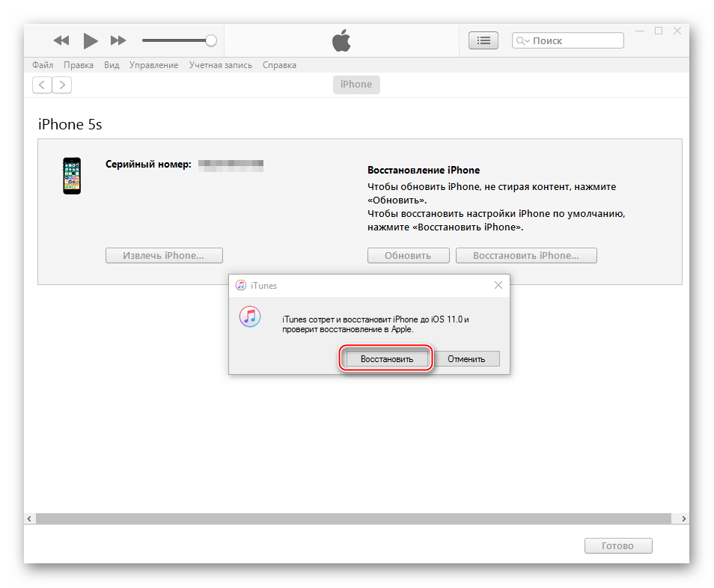Open the Правка menu
The image size is (714, 588).
click(79, 65)
